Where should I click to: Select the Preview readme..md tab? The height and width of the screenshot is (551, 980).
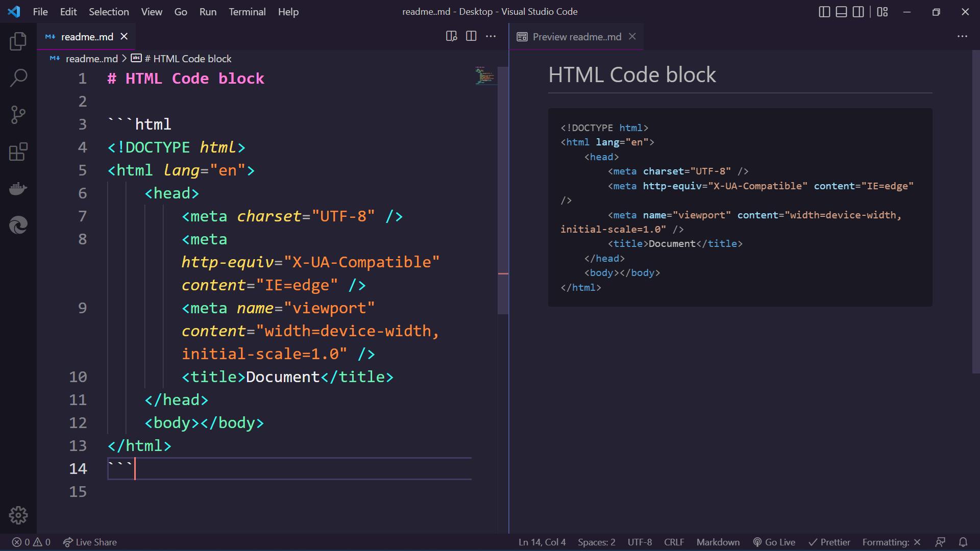tap(577, 36)
